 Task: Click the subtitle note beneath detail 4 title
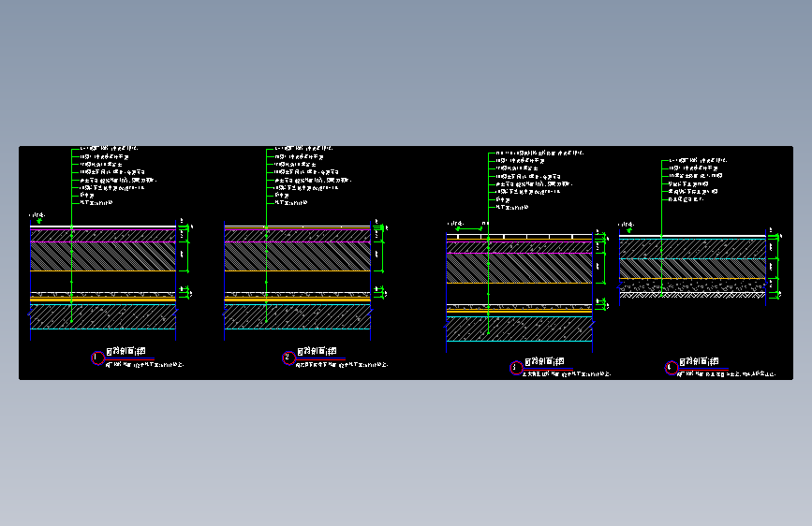tap(727, 373)
